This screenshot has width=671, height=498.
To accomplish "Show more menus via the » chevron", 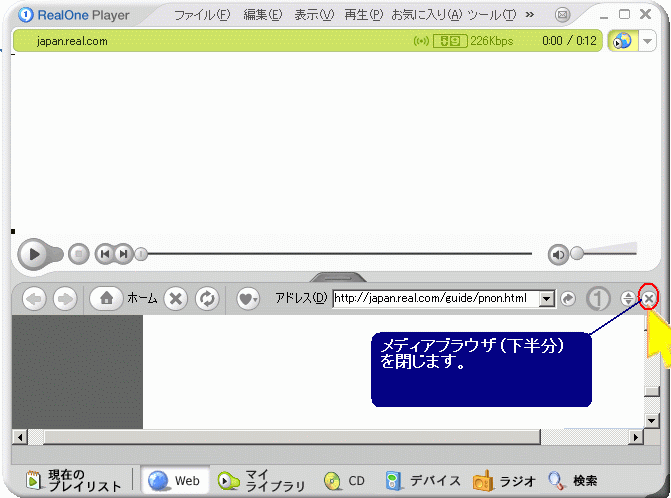I will 530,15.
